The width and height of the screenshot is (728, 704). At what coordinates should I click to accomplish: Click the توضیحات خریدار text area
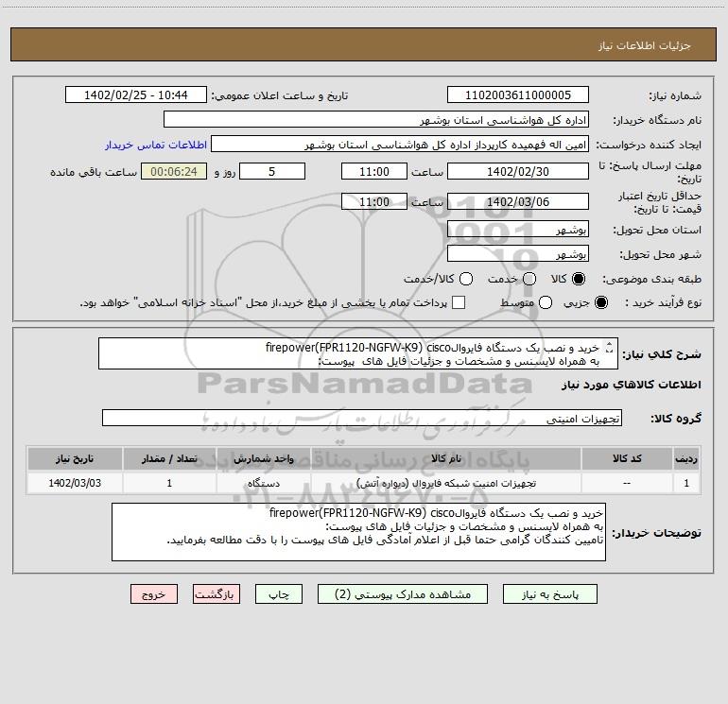359,532
